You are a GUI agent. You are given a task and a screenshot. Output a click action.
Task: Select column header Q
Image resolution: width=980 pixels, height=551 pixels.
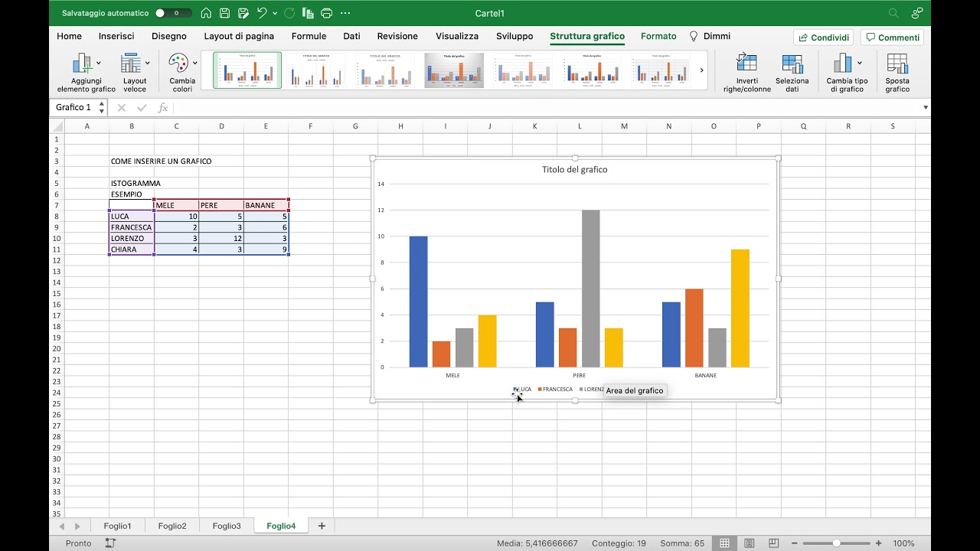click(803, 126)
